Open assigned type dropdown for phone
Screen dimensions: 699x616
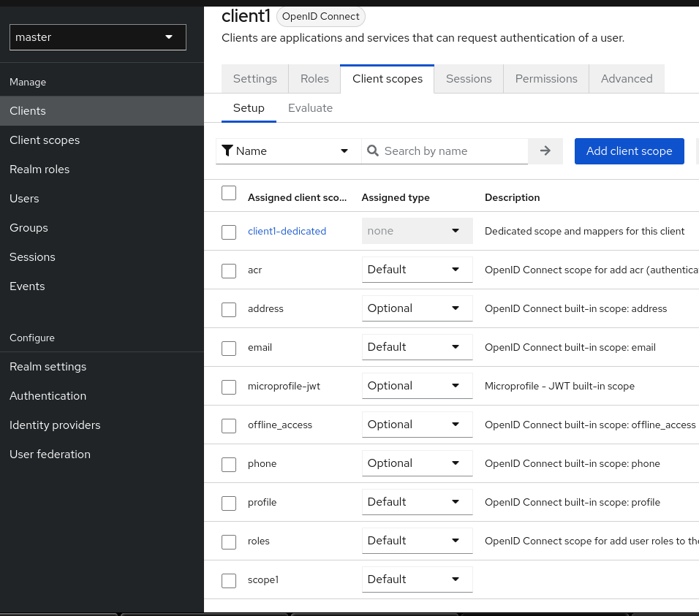tap(417, 463)
